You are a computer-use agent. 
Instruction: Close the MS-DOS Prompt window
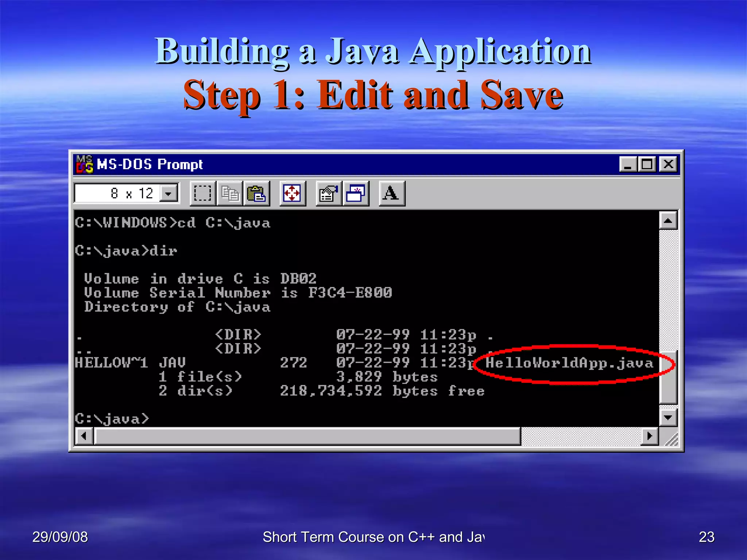pos(668,164)
